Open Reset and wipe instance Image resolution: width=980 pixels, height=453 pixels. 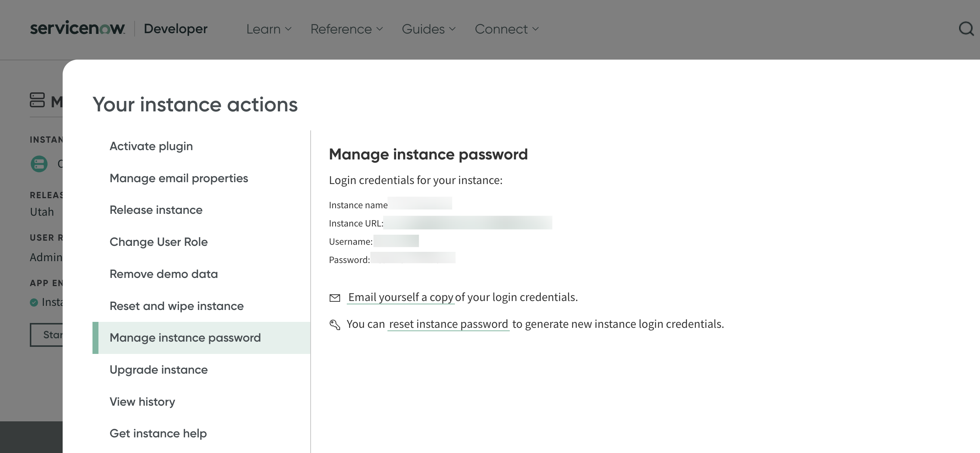pyautogui.click(x=176, y=306)
